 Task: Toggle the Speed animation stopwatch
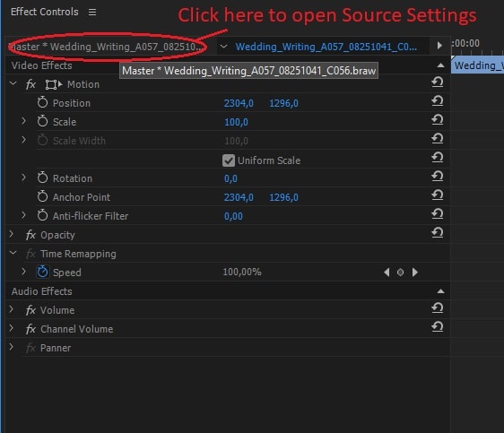[x=42, y=272]
